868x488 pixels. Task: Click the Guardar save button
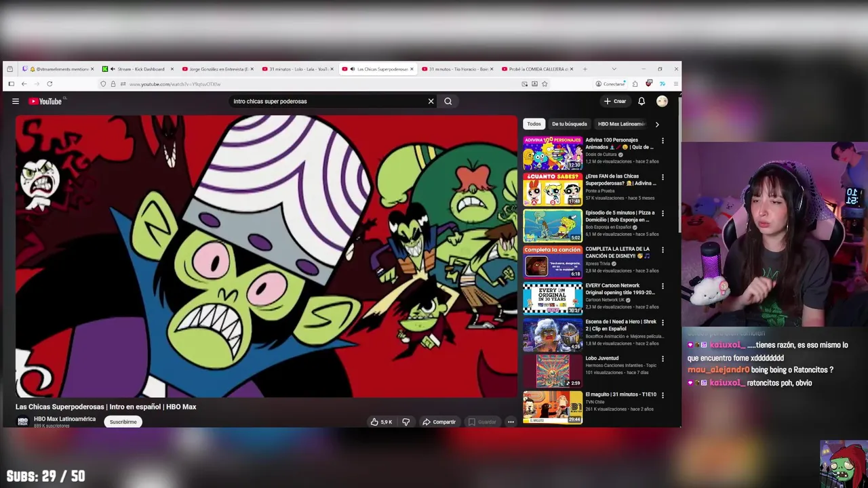pyautogui.click(x=482, y=422)
